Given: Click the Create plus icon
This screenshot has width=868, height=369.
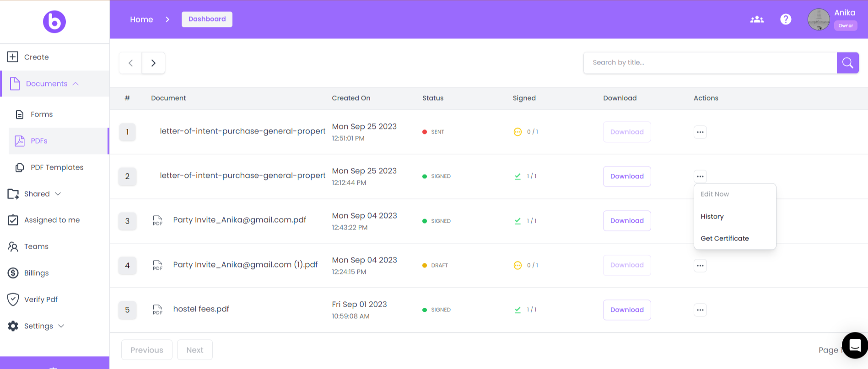Looking at the screenshot, I should coord(13,57).
